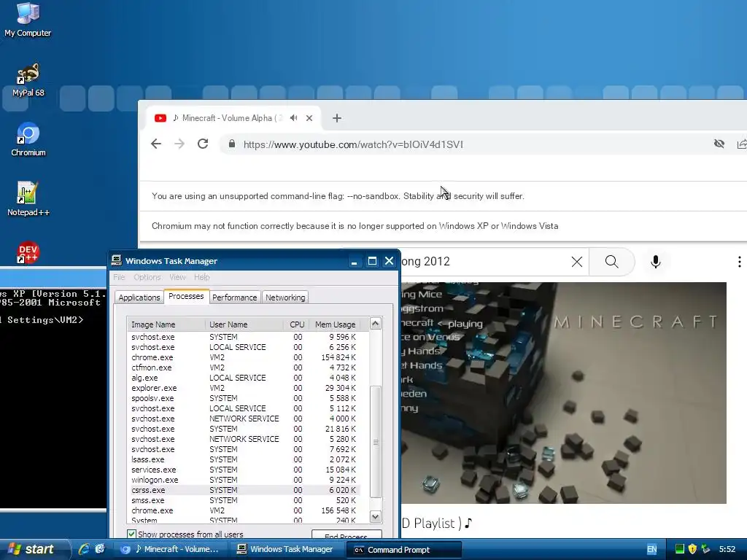Select the smss.exe process row
The width and height of the screenshot is (747, 560).
click(x=244, y=500)
